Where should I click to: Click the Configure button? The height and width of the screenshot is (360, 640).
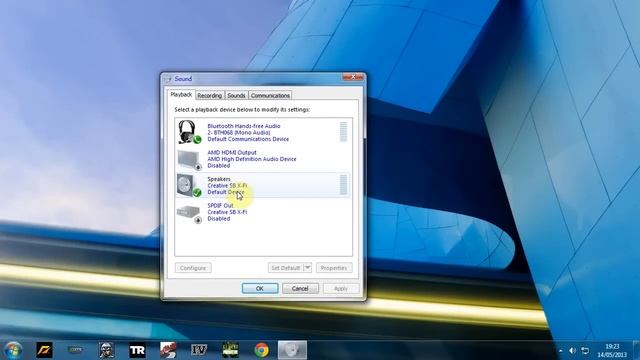point(193,268)
